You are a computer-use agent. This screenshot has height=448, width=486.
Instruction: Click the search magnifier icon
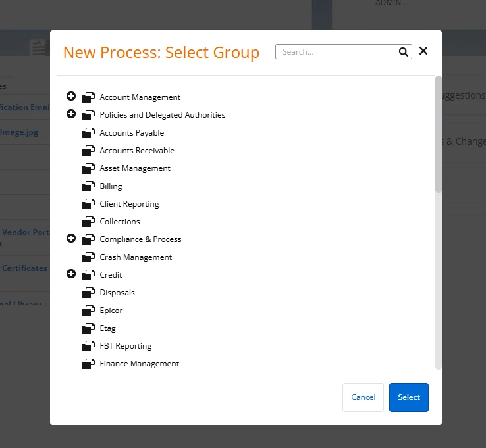(403, 52)
